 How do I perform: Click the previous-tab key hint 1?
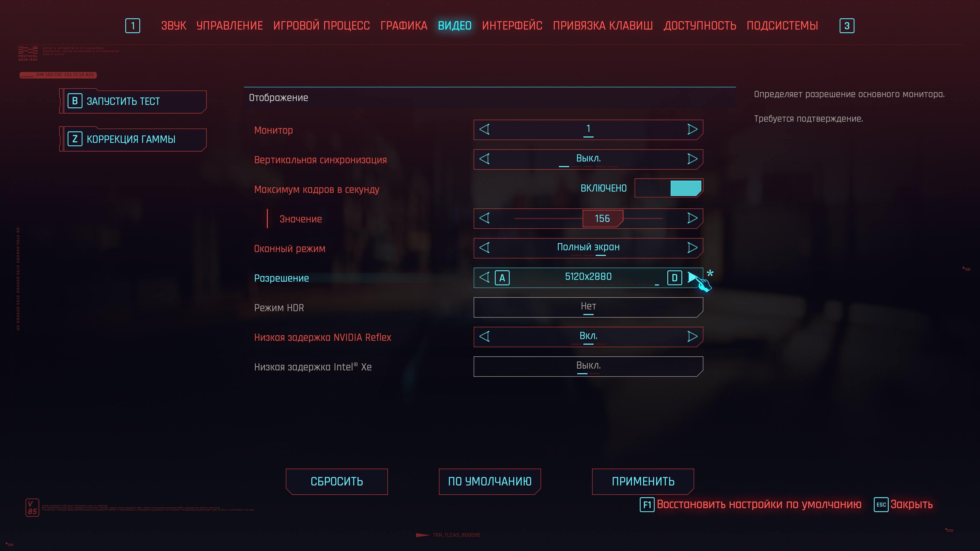tap(132, 26)
